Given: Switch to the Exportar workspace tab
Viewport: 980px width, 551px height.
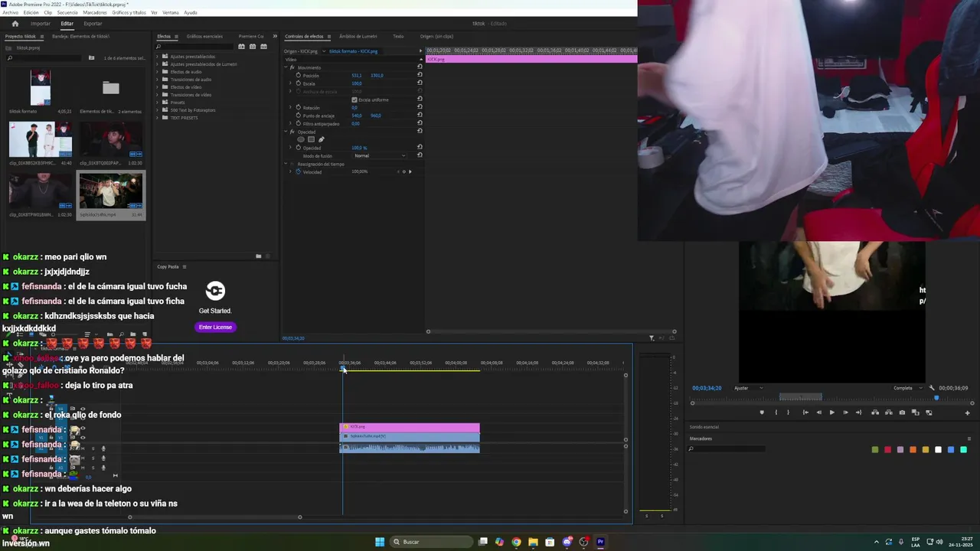Looking at the screenshot, I should (x=93, y=24).
